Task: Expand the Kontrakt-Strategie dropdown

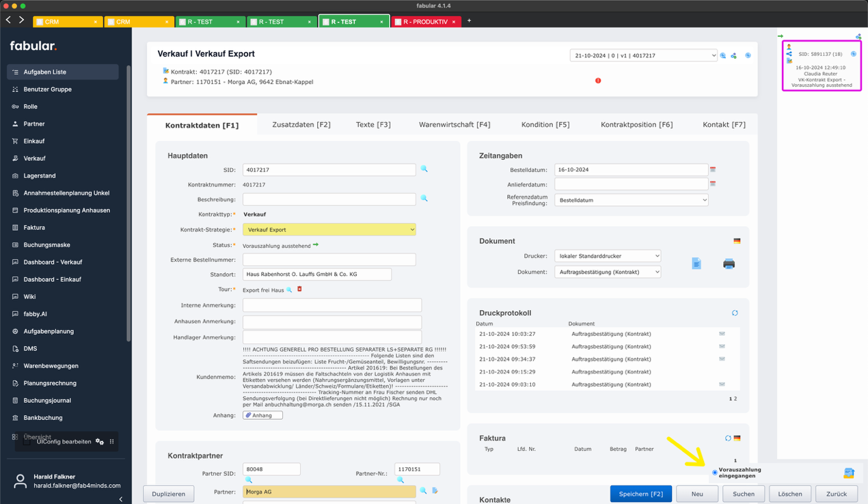Action: [x=329, y=229]
